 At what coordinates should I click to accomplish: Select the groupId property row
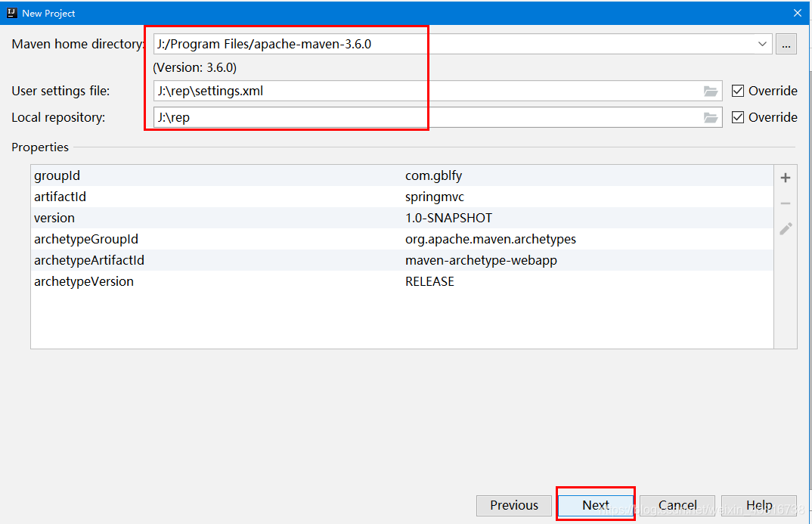click(x=402, y=175)
